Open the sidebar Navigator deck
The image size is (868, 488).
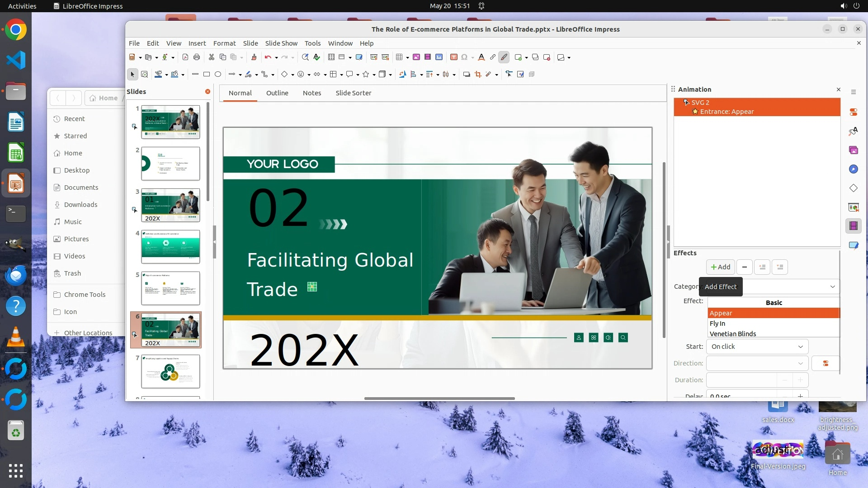tap(853, 169)
